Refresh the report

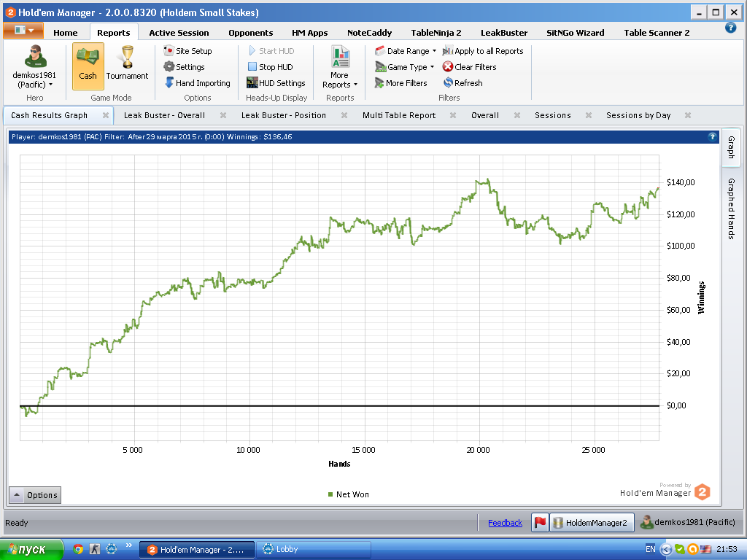click(x=462, y=83)
